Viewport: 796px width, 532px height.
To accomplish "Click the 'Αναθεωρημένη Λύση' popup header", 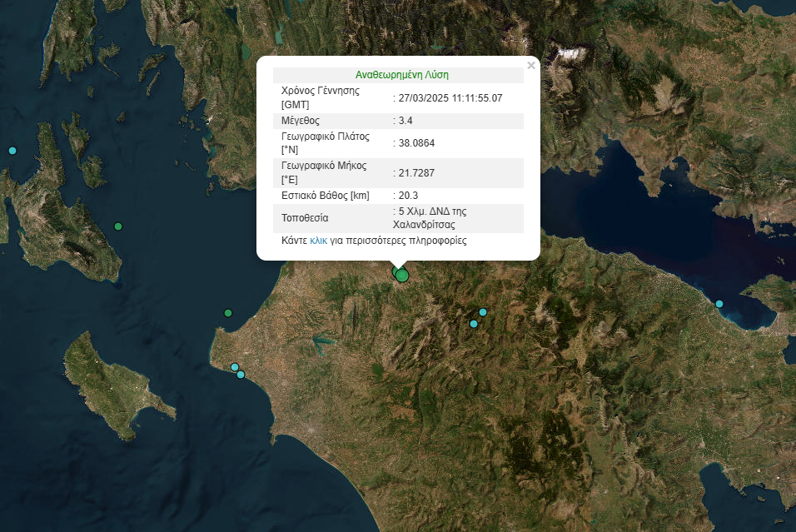I will point(401,75).
